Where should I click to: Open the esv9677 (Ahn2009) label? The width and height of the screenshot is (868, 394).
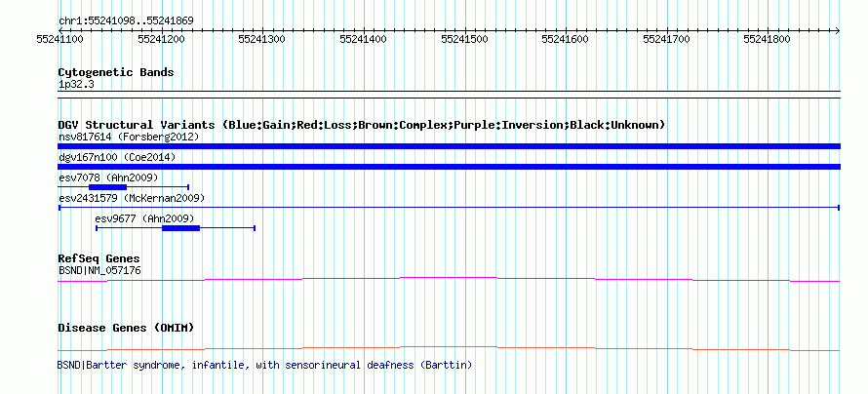click(x=145, y=218)
